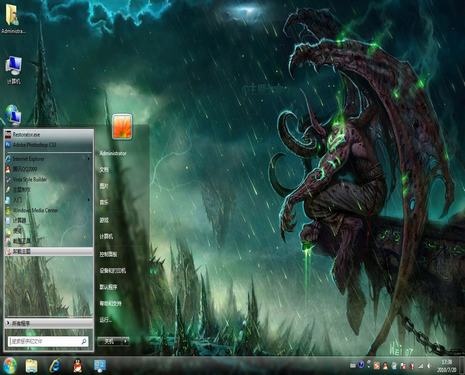
Task: Open the 运行... (Run) dialog entry
Action: [x=105, y=320]
